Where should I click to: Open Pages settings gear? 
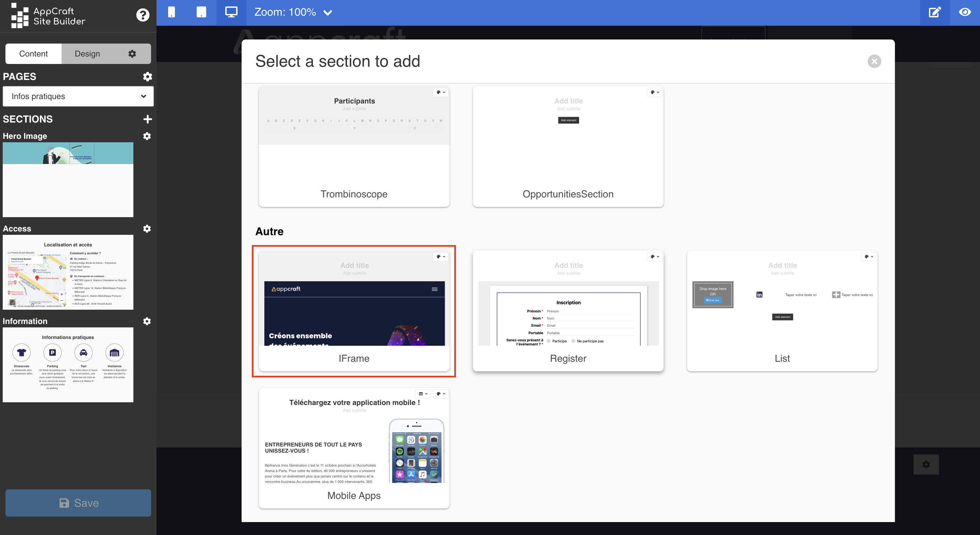click(x=147, y=77)
